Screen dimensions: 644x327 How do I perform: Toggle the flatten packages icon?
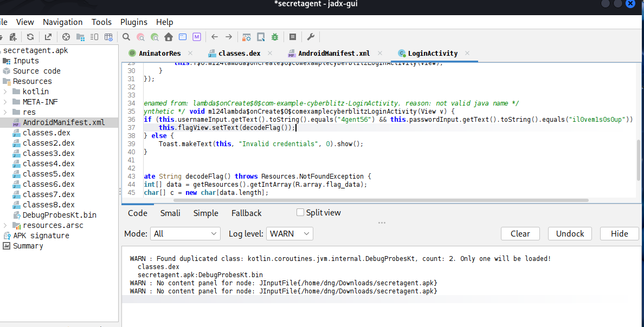[80, 37]
